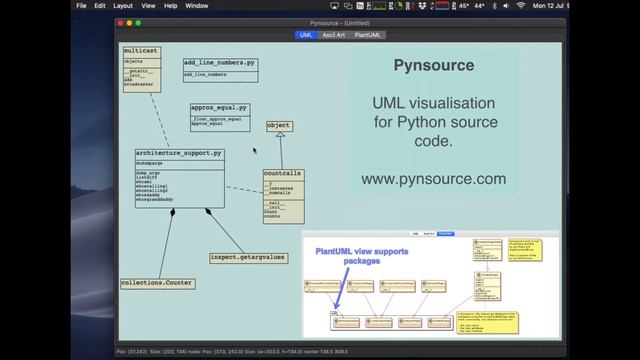Open the Edit menu
640x360 pixels.
[100, 6]
